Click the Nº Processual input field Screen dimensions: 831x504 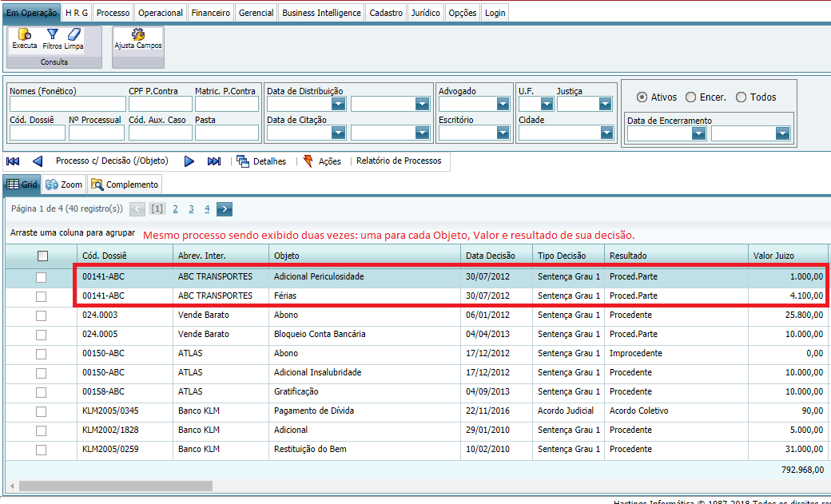tap(97, 133)
